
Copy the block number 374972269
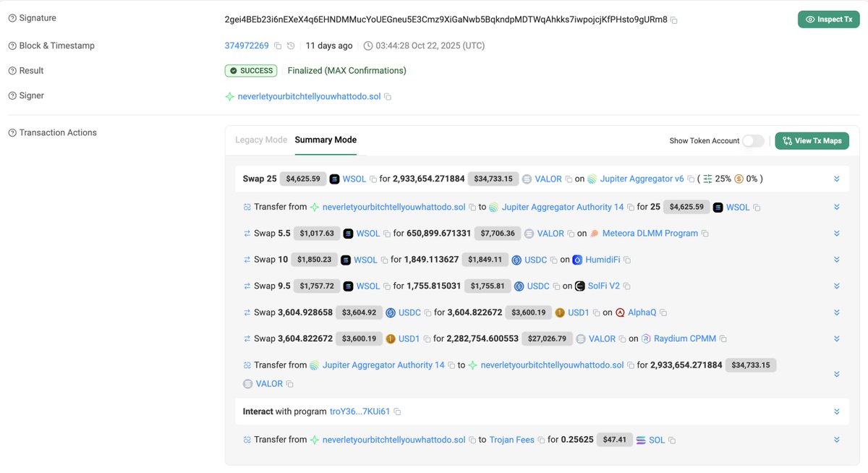pos(277,45)
